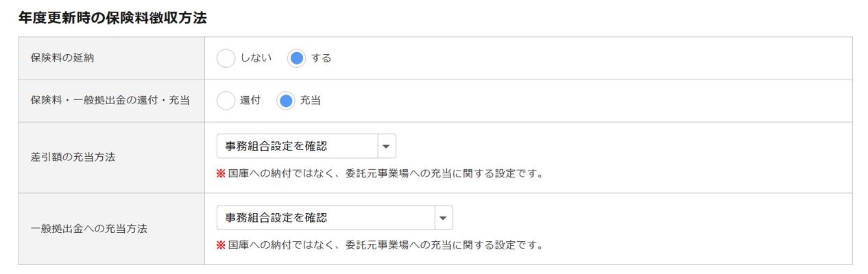Click the 年度更新時の保険料徴収方法 heading
This screenshot has height=274, width=868.
click(112, 18)
